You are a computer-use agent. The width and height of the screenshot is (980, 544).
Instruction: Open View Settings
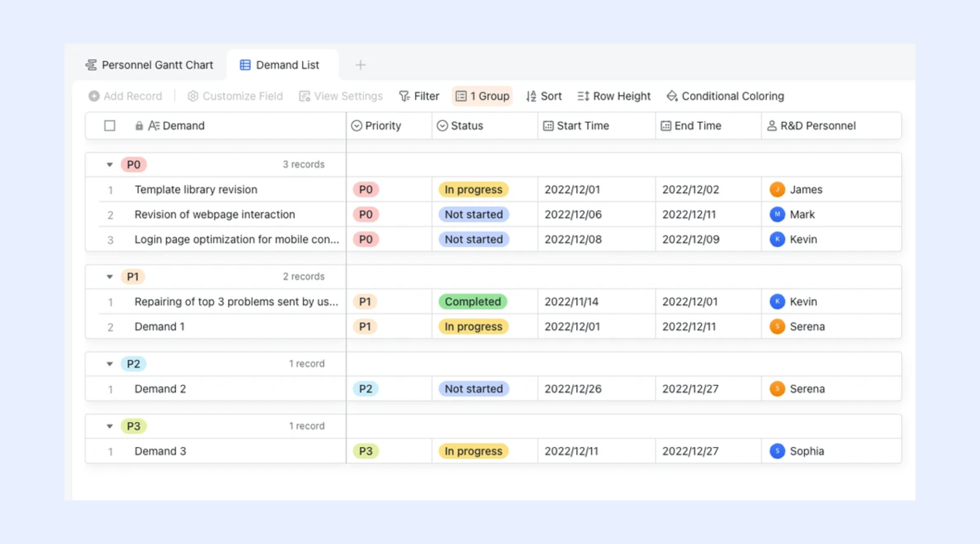341,96
